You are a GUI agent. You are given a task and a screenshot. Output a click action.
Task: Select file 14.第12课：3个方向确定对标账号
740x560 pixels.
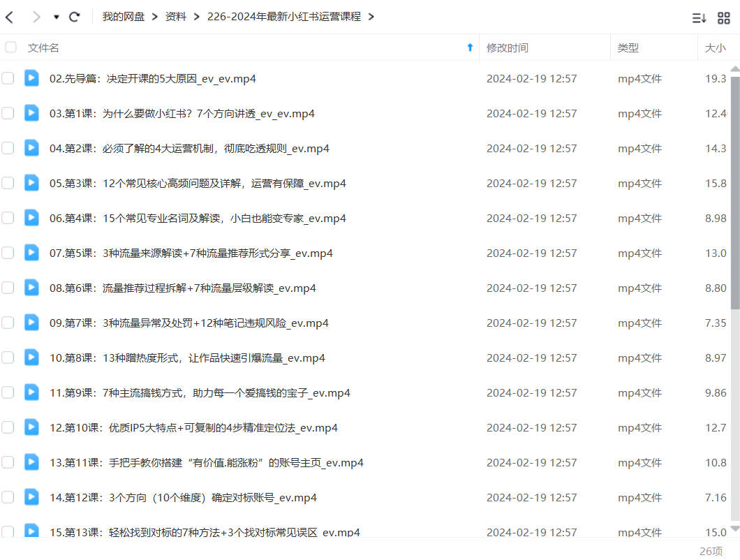pyautogui.click(x=183, y=498)
